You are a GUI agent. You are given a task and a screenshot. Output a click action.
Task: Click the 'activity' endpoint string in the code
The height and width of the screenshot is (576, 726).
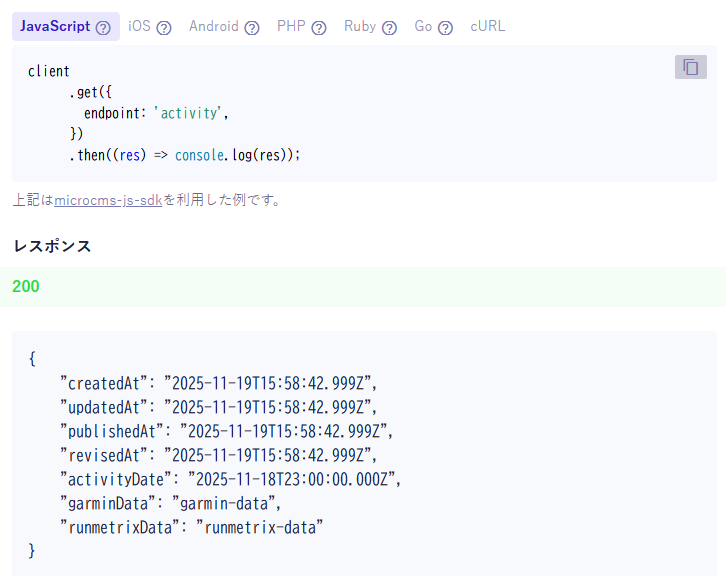(190, 113)
